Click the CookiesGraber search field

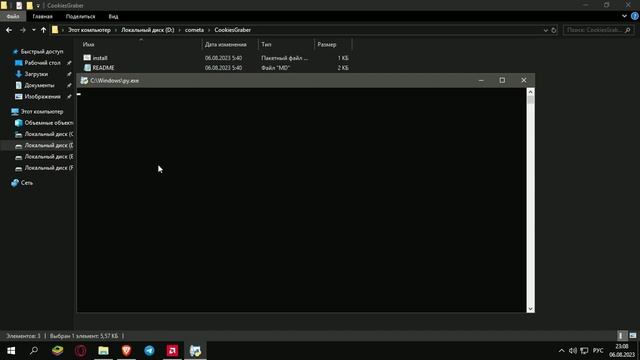[x=598, y=30]
